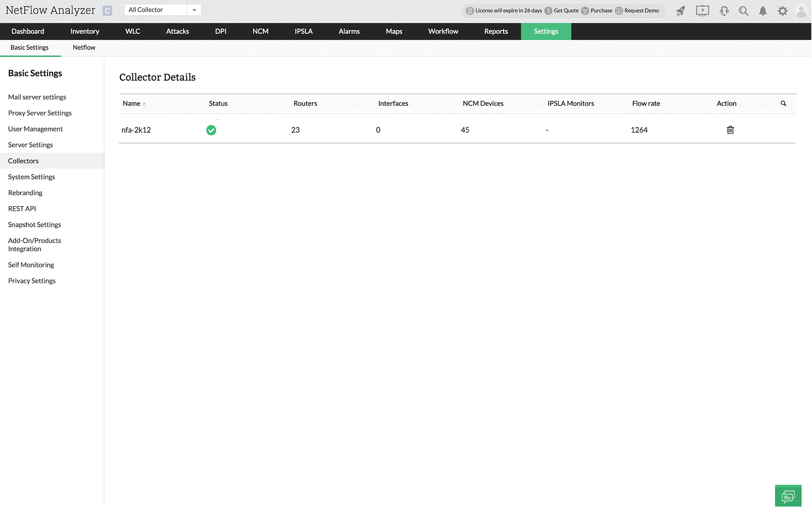Open the live chat icon

pos(788,496)
